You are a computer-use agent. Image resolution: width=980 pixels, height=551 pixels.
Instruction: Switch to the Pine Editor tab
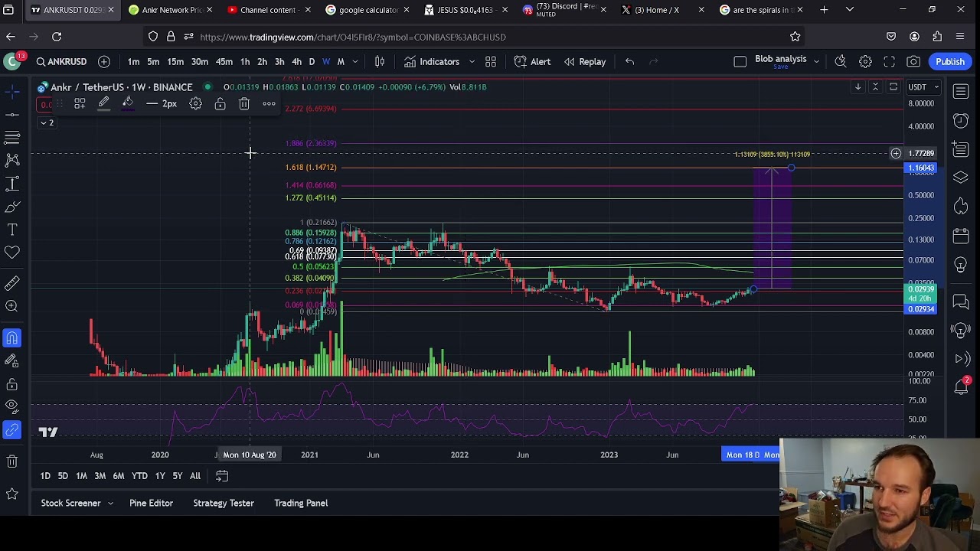(x=151, y=503)
